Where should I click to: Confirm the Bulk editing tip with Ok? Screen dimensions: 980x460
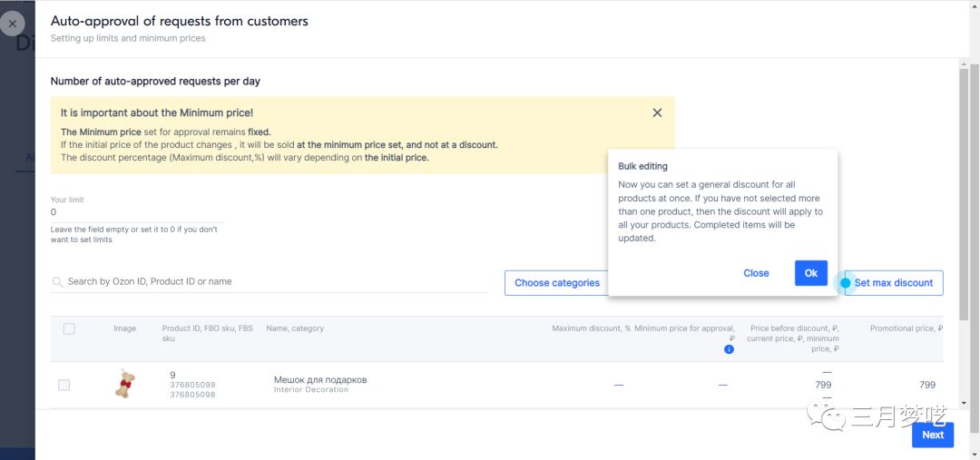pyautogui.click(x=810, y=273)
